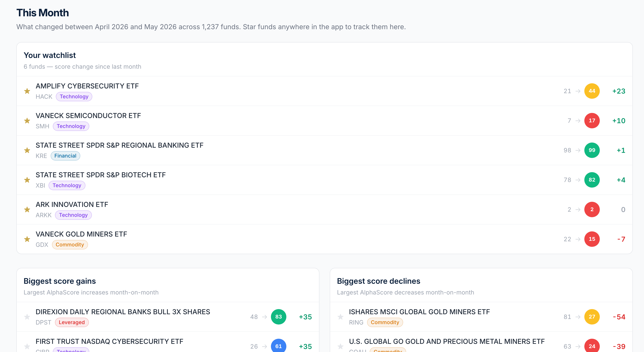
Task: Click the -39 score change value
Action: pyautogui.click(x=619, y=347)
